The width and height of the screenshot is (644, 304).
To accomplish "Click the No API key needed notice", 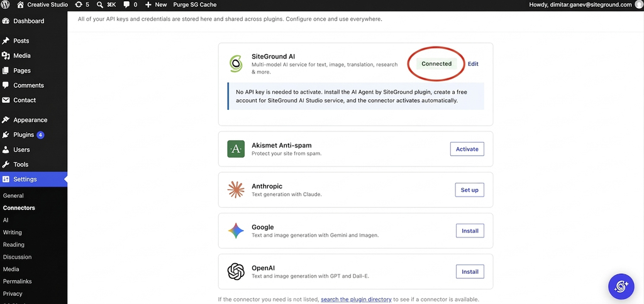I will click(x=356, y=96).
